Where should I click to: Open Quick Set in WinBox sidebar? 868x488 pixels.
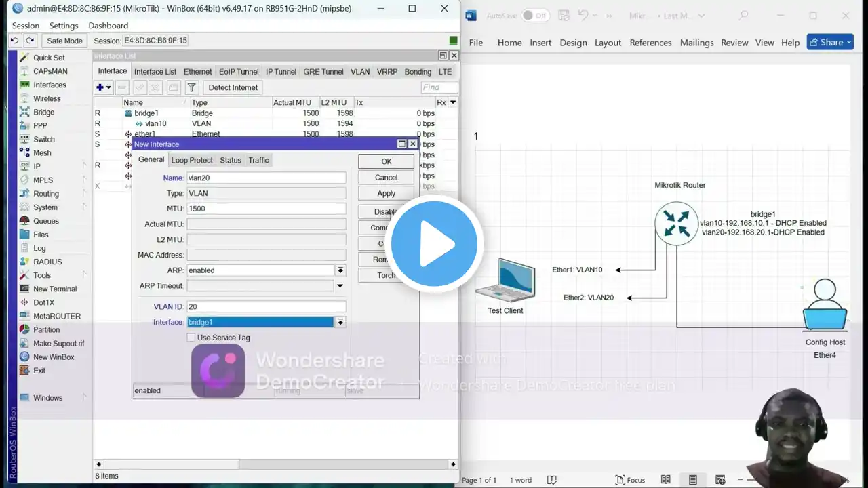tap(49, 58)
